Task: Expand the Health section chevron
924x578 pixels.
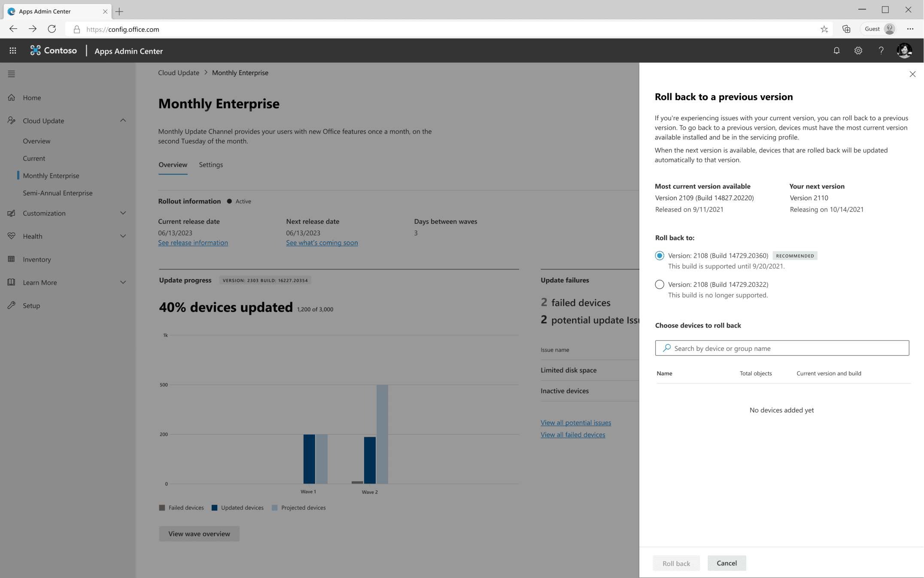Action: coord(123,236)
